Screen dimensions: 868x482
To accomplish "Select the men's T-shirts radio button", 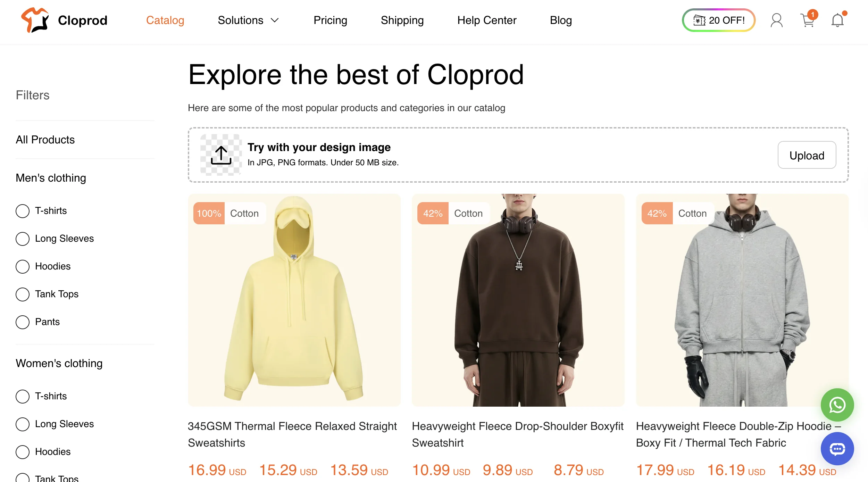I will click(23, 211).
